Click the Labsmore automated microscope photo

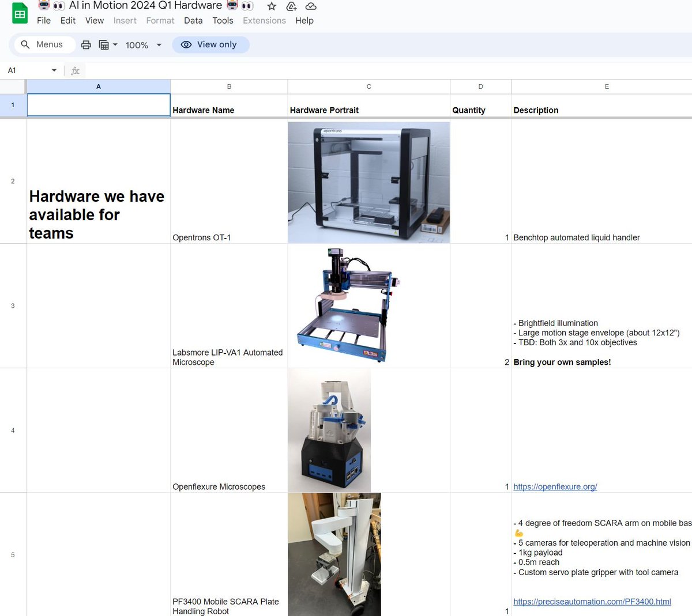349,306
